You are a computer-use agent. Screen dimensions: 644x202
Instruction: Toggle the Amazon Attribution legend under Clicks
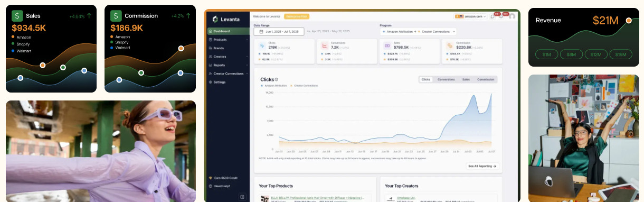point(274,85)
